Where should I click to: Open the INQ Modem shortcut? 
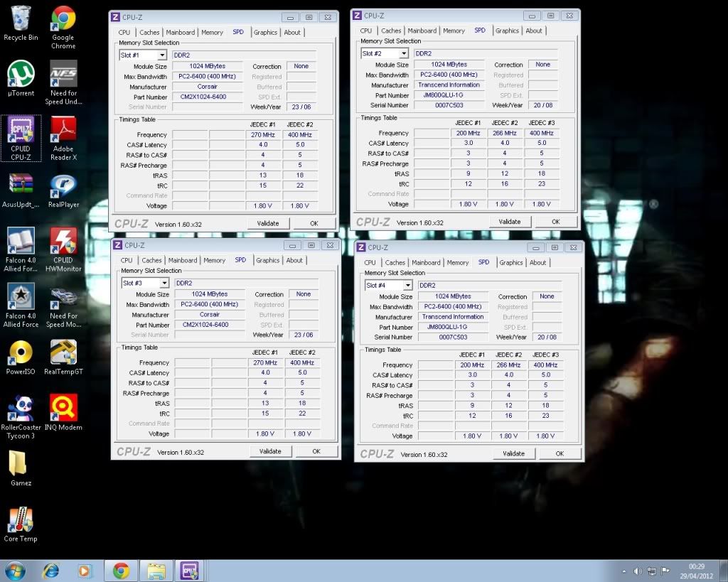[63, 413]
